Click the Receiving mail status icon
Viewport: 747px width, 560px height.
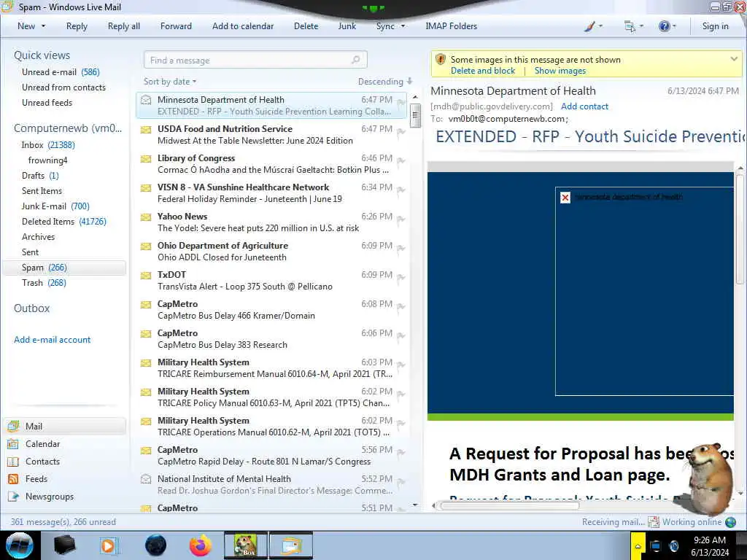click(x=654, y=522)
